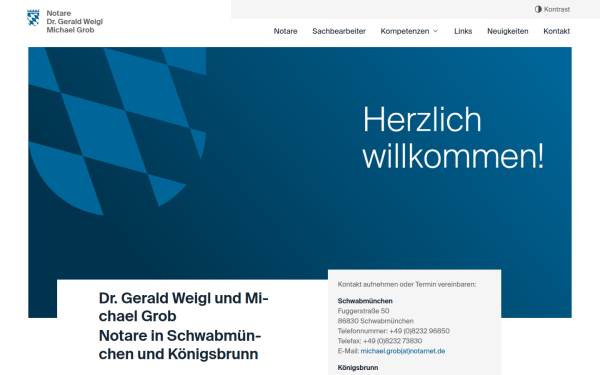
Task: Click the 86830 Schwabmünchen postal line
Action: click(375, 321)
